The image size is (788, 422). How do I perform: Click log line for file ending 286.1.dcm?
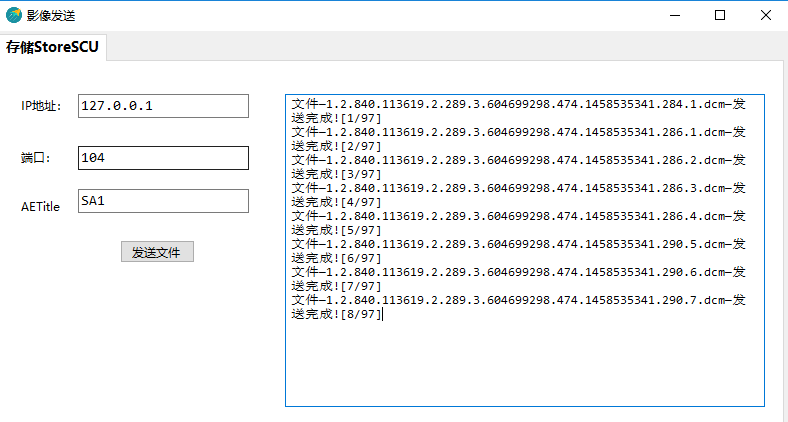pos(519,132)
